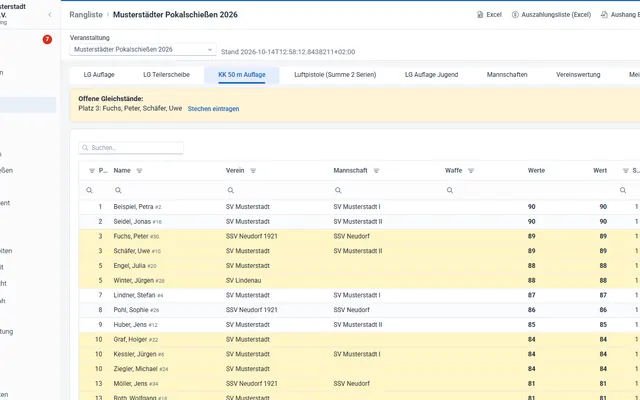640x400 pixels.
Task: Click the Mannschaft column filter search box
Action: pos(385,190)
